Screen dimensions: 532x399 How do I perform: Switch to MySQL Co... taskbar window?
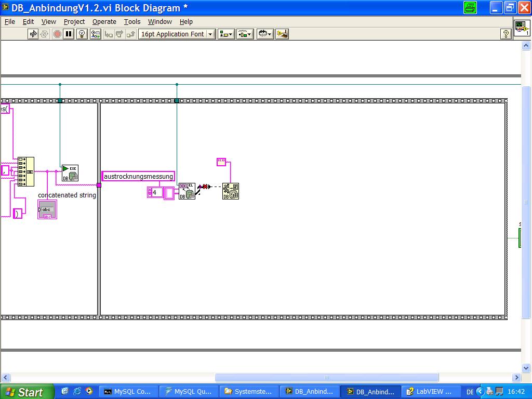(129, 392)
